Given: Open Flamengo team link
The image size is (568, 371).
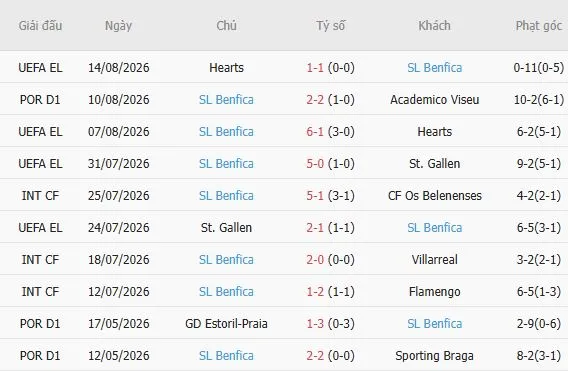Looking at the screenshot, I should 434,292.
